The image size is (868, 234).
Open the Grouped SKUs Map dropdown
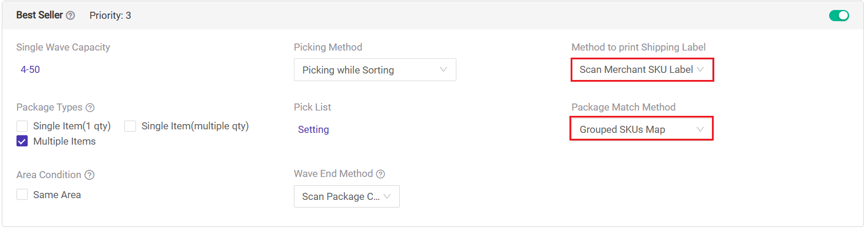pos(642,129)
